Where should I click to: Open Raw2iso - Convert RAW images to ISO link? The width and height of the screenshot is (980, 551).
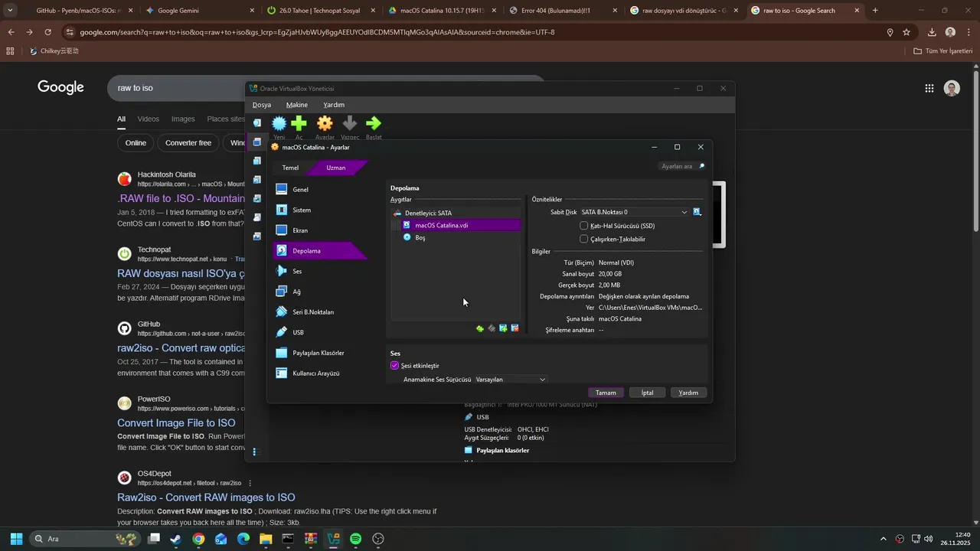click(206, 497)
